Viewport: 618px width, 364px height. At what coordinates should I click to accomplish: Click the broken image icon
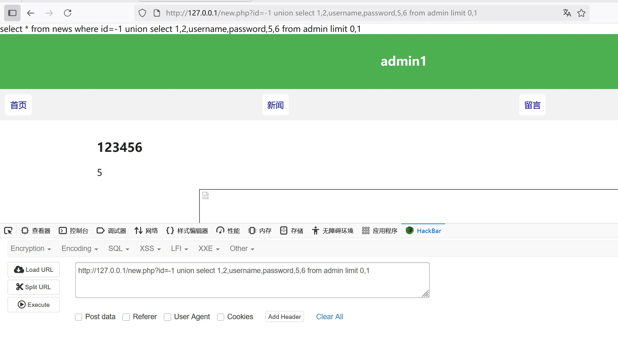click(205, 195)
